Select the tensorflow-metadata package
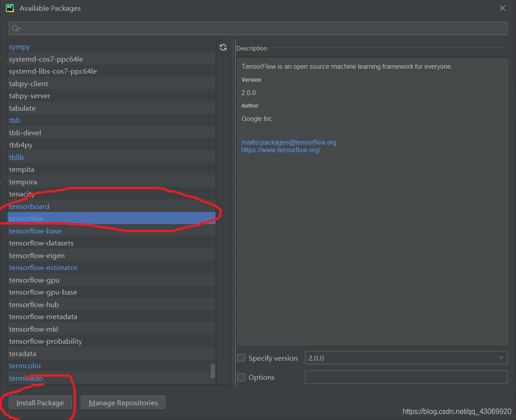This screenshot has height=420, width=516. (x=112, y=316)
